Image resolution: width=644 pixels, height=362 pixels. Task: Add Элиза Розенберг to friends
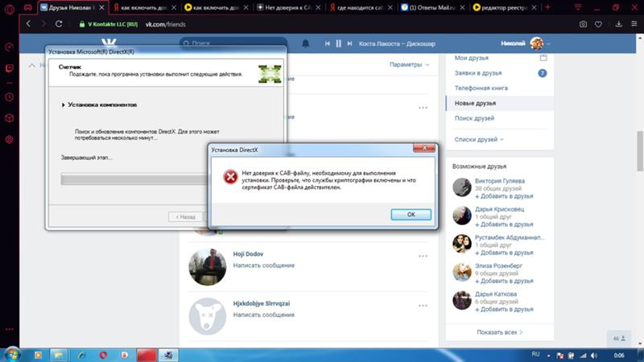point(504,281)
